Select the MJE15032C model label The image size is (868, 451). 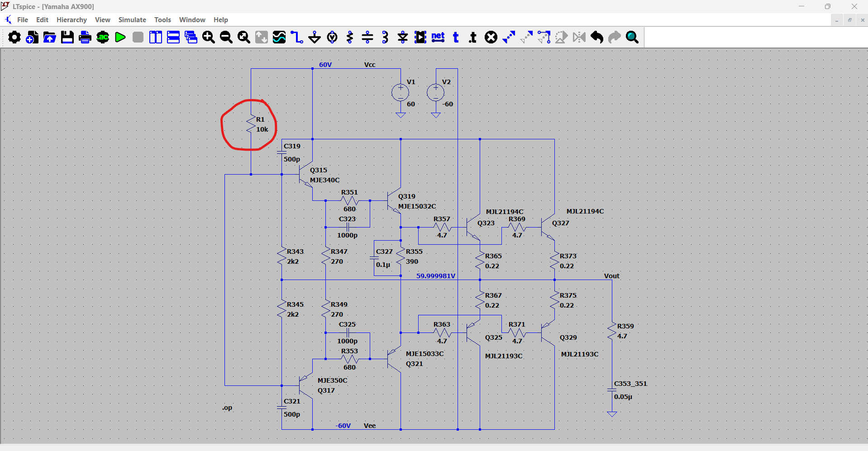click(417, 206)
